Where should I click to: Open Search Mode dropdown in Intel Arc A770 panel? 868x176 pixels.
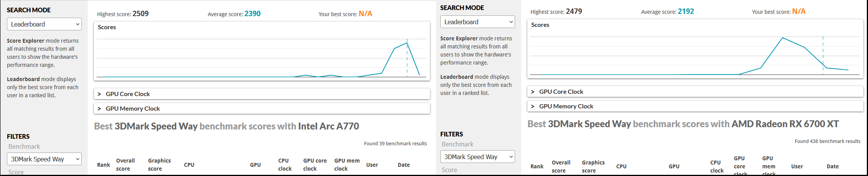pos(44,24)
